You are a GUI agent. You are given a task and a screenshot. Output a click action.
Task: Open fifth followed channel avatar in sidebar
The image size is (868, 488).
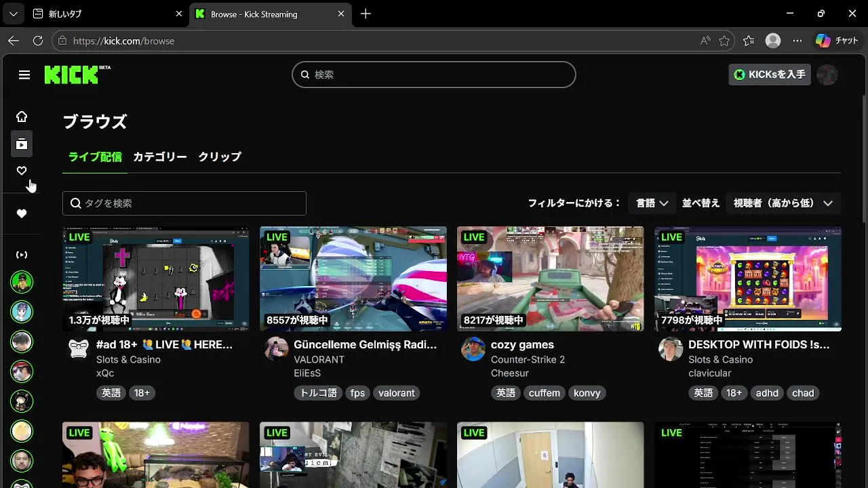(x=22, y=401)
